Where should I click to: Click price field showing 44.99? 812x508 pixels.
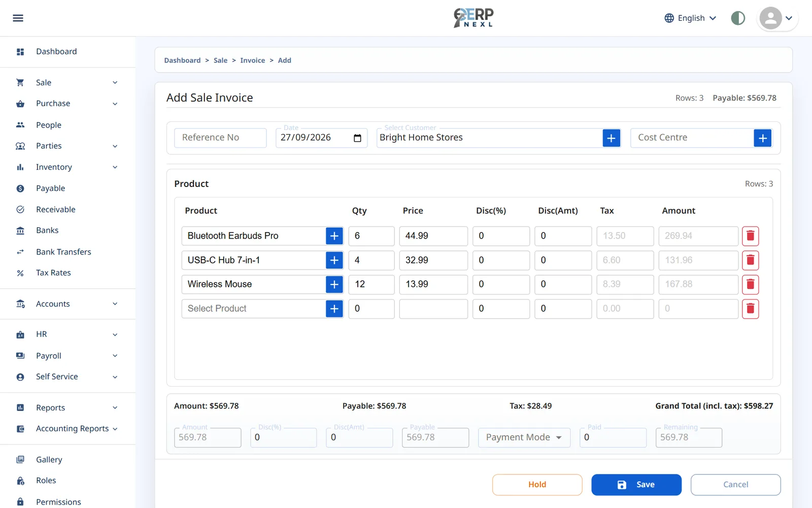tap(433, 236)
